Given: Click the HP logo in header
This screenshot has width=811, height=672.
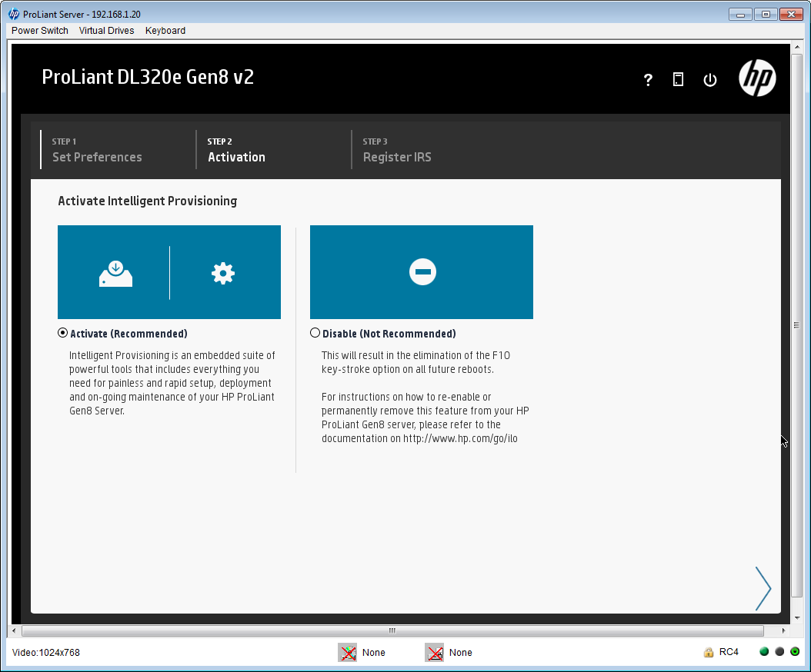Looking at the screenshot, I should coord(757,78).
